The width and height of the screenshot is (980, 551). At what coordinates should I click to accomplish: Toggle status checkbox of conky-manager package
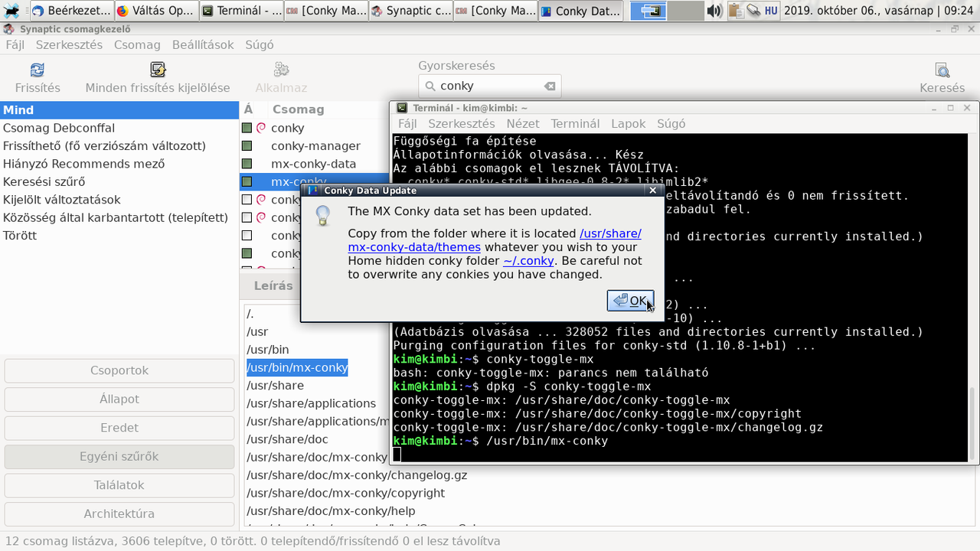pos(247,145)
